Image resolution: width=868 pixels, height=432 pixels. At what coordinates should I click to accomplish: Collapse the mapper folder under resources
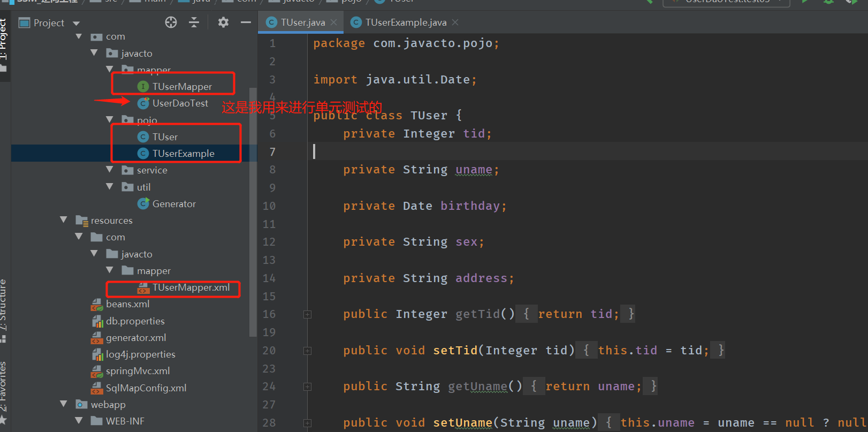110,270
